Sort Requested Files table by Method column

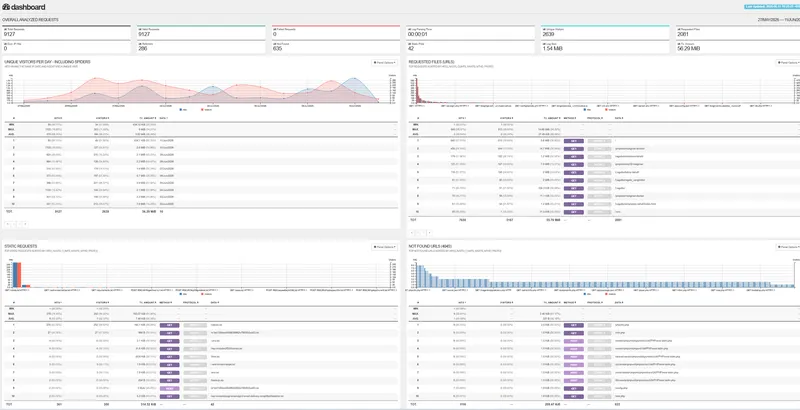tap(571, 118)
